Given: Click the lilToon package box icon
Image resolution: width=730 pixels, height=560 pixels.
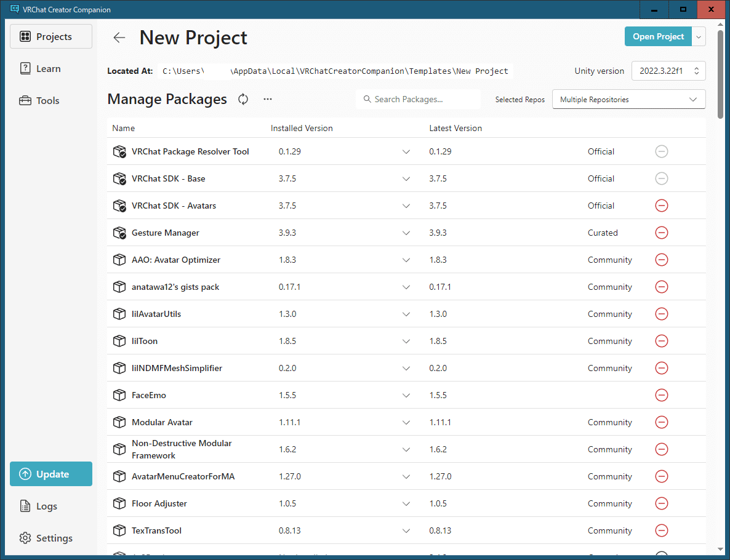Looking at the screenshot, I should coord(119,341).
